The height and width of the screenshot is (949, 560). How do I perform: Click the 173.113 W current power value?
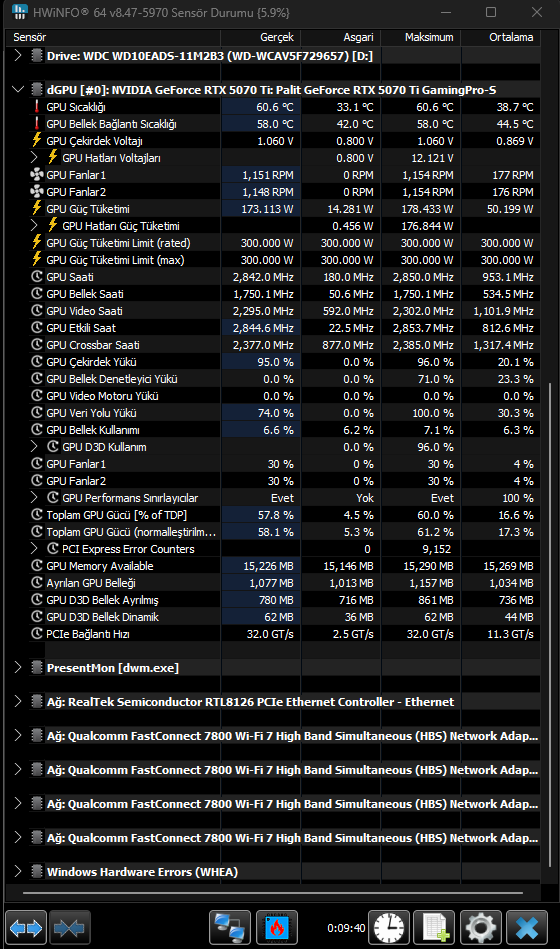(x=267, y=209)
